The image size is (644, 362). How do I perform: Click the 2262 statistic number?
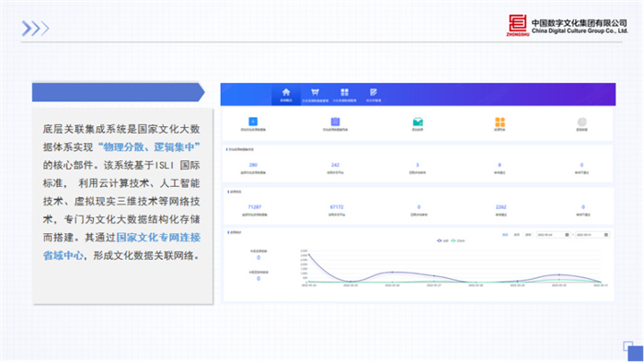[x=500, y=207]
